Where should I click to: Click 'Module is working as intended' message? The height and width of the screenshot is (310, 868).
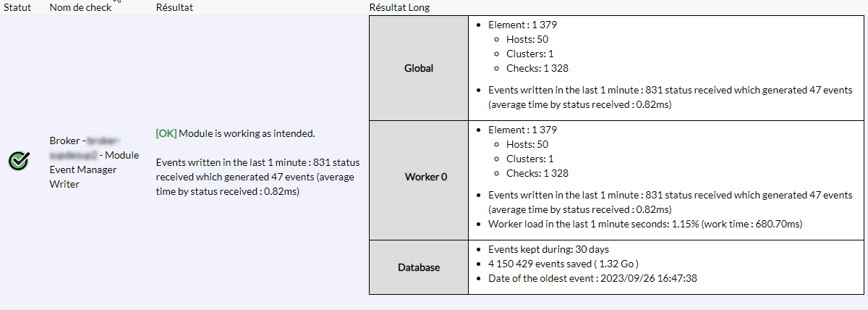247,134
